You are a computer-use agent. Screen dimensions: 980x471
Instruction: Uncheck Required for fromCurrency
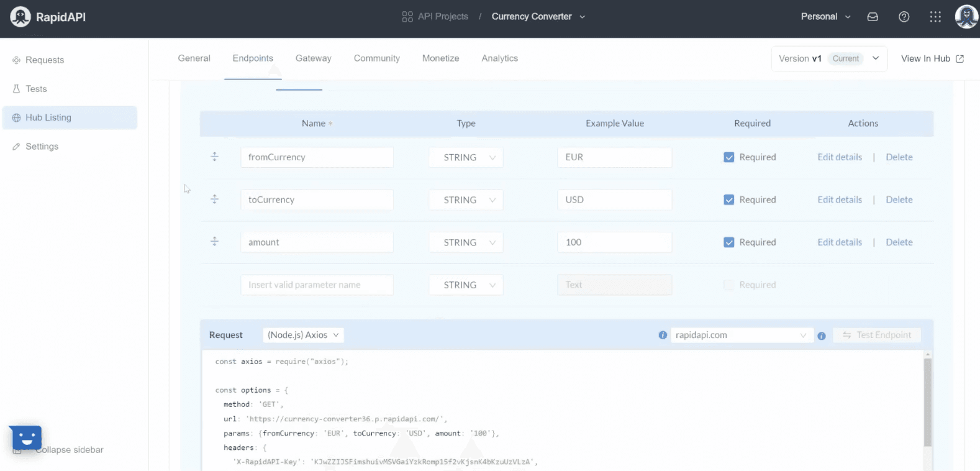click(729, 157)
